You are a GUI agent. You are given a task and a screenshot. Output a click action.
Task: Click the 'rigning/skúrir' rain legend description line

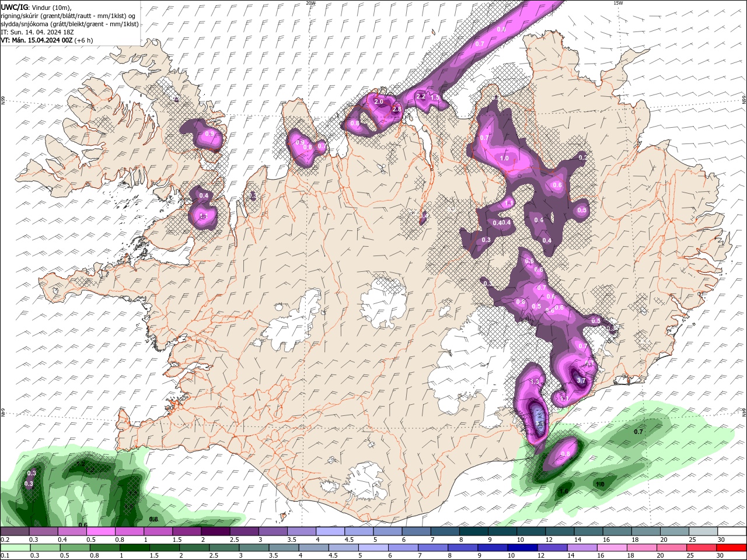point(68,15)
